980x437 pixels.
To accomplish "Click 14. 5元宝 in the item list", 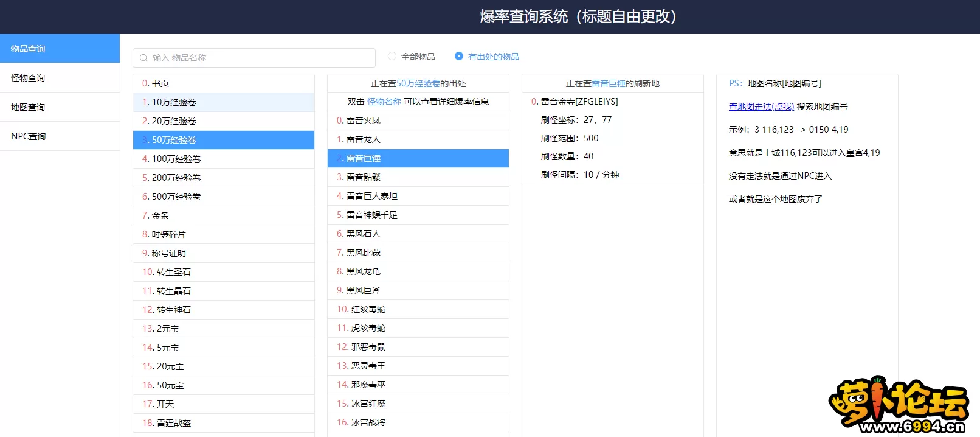I will click(224, 348).
